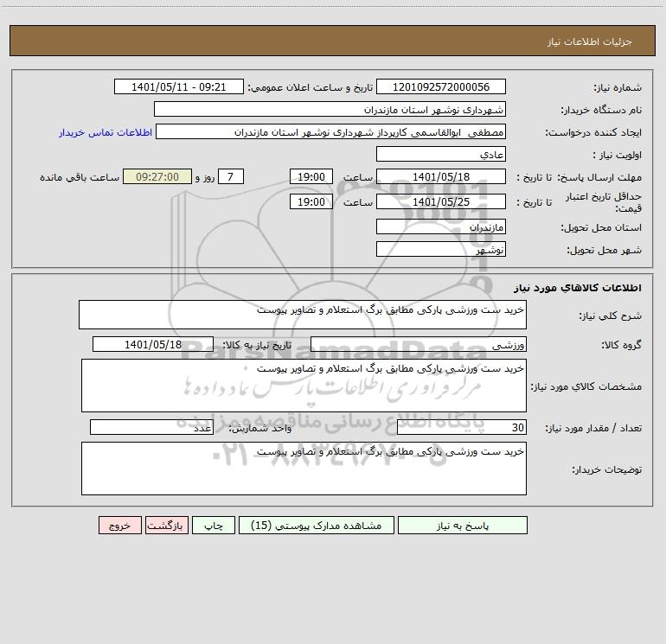Click the label حداقل تاریخ اعتبار قیمت
This screenshot has height=644, width=666.
[604, 202]
